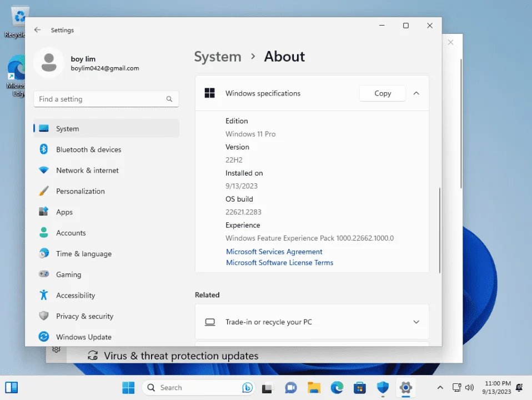Click the Find a setting field
The height and width of the screenshot is (400, 532).
[106, 99]
